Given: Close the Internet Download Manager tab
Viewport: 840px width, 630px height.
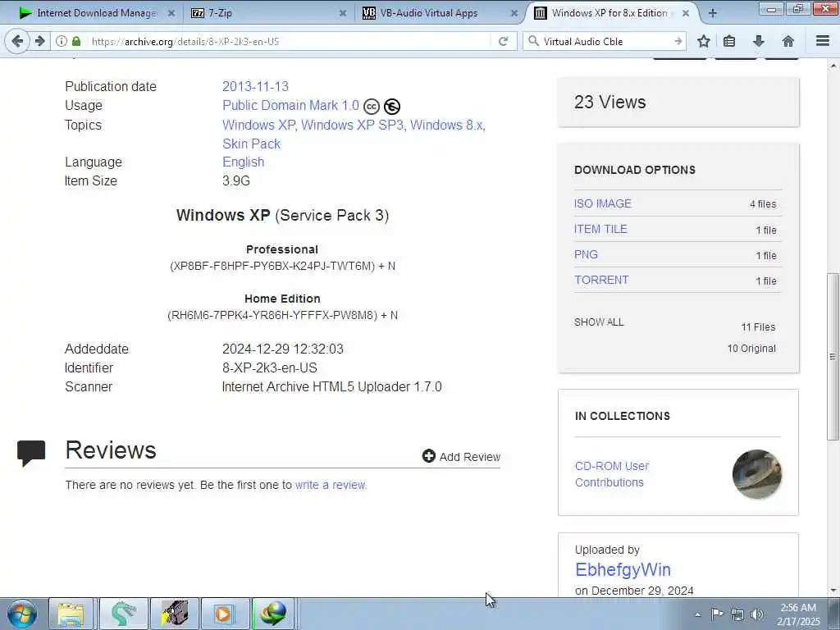Looking at the screenshot, I should pos(171,13).
